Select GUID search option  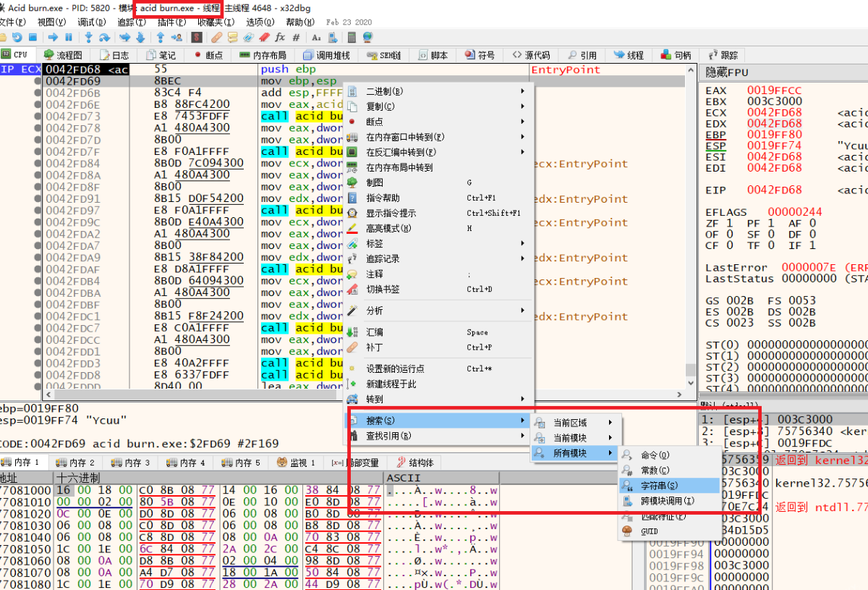(x=668, y=531)
